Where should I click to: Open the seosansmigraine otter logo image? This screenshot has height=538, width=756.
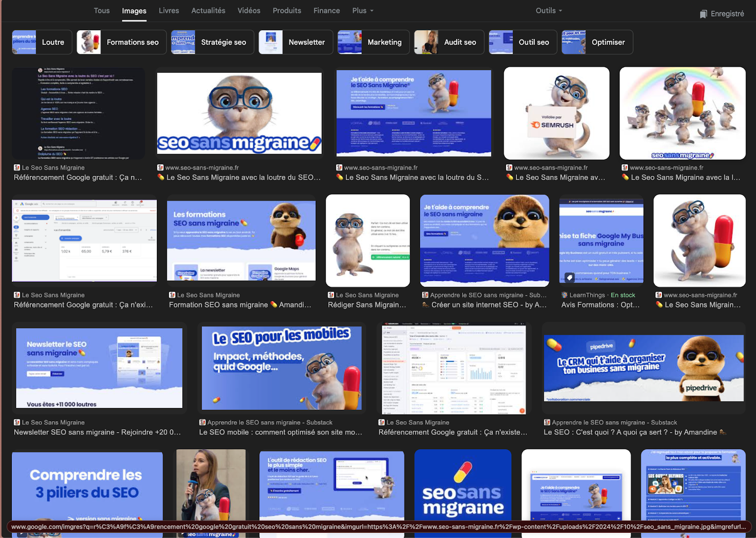(x=239, y=113)
